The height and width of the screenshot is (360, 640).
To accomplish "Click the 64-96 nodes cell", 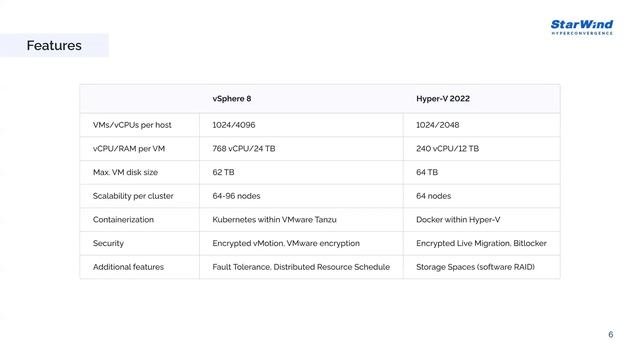I will 236,196.
